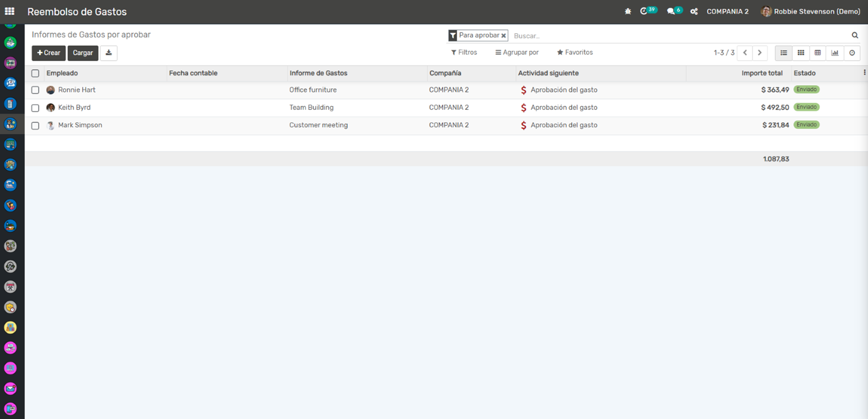Click the Crear button
Screen dimensions: 868x419
click(x=49, y=53)
